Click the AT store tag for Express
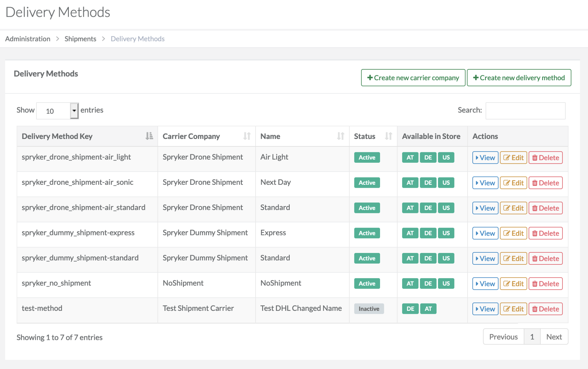Screen dimensions: 588x369 click(x=410, y=233)
